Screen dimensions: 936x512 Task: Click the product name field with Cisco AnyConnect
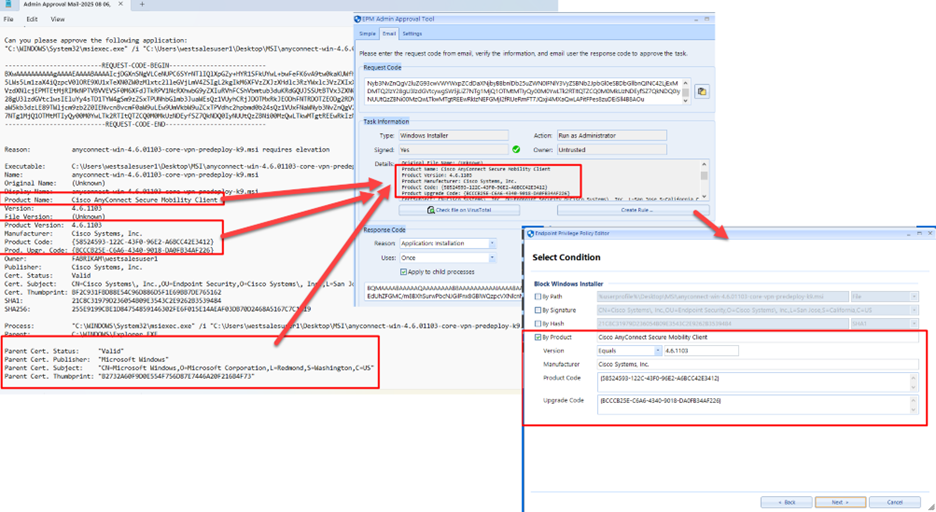758,337
